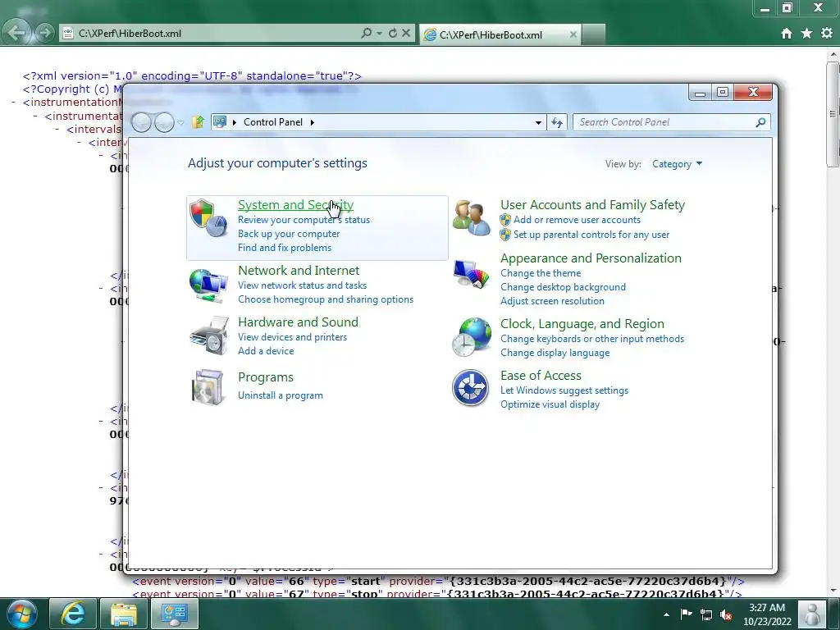Click Control Panel taskbar button
The width and height of the screenshot is (840, 630).
coord(175,614)
